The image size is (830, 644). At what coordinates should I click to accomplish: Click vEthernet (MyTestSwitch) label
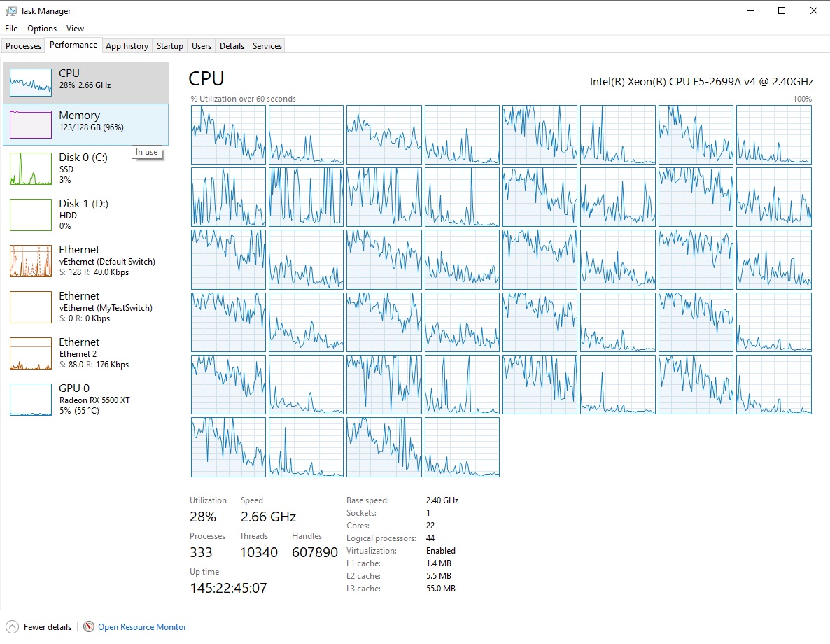point(106,308)
